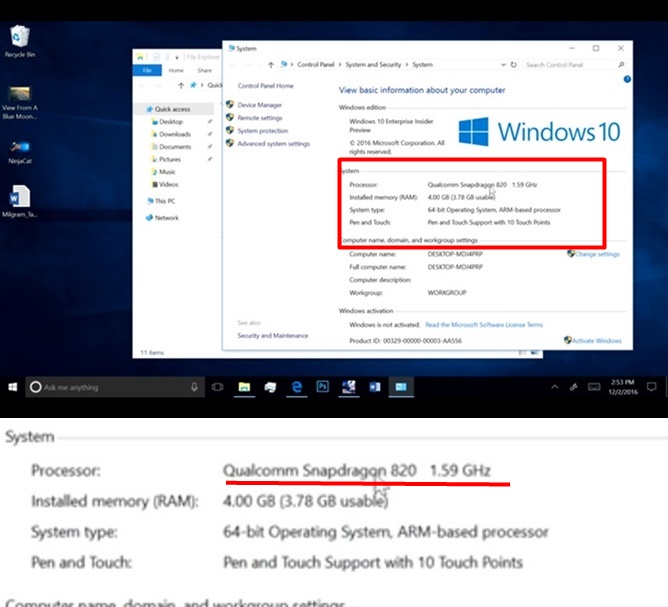Click the Cortana microphone icon
668x607 pixels.
[x=194, y=387]
